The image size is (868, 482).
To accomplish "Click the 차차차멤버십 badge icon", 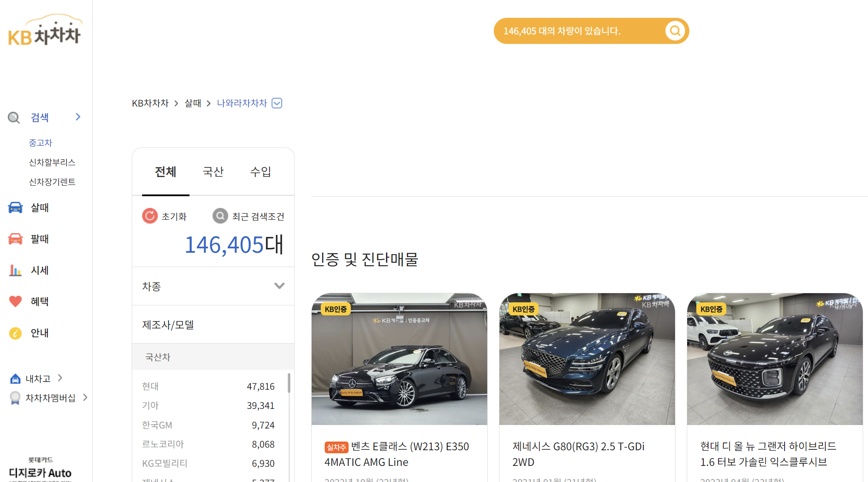I will click(15, 398).
